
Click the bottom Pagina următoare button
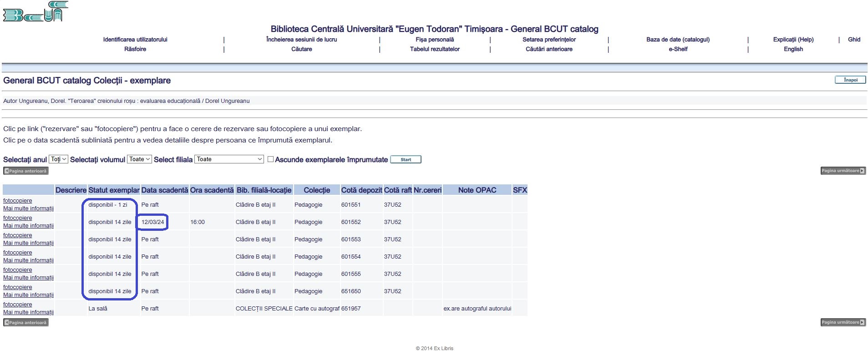click(843, 322)
